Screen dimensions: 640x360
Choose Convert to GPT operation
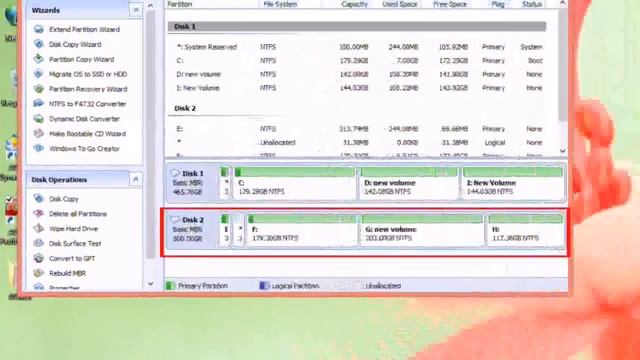pos(72,259)
